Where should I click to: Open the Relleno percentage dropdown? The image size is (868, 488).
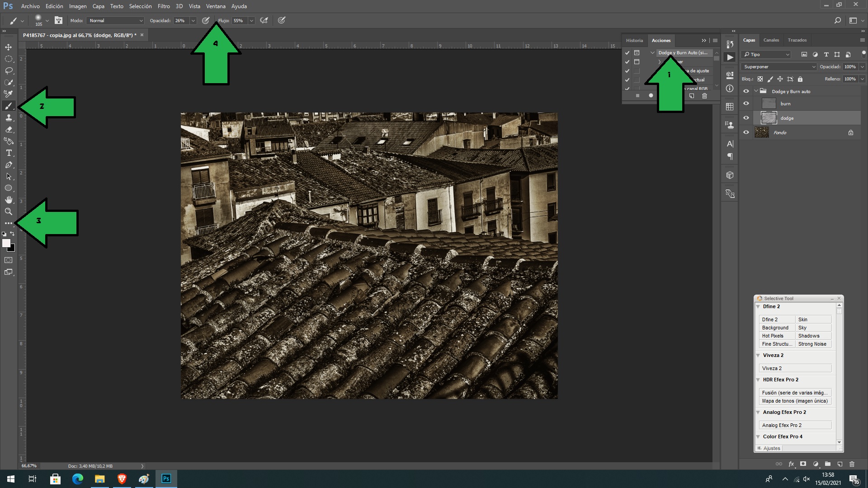[862, 79]
